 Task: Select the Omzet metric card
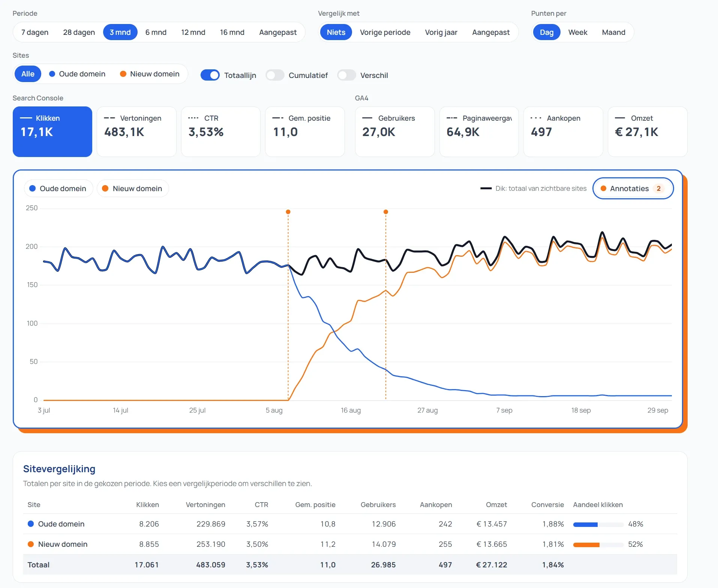pyautogui.click(x=648, y=132)
